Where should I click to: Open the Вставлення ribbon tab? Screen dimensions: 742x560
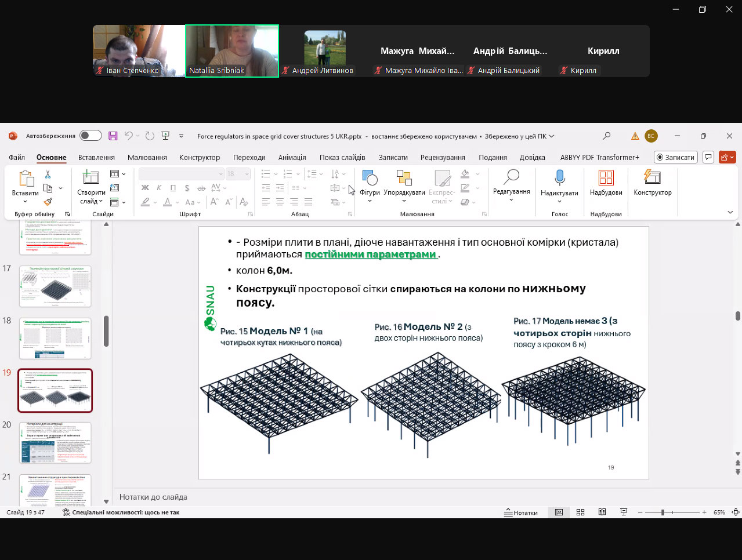(x=96, y=158)
